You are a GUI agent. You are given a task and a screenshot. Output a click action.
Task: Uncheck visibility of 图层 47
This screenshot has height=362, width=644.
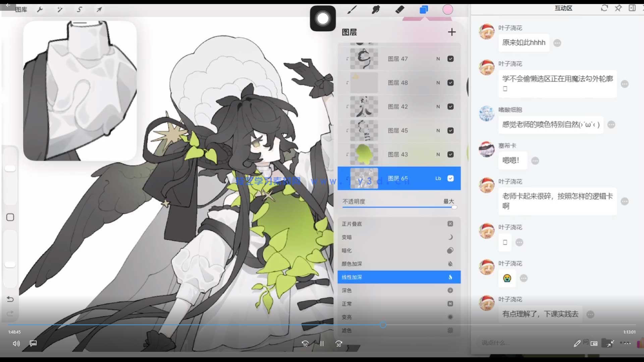(x=450, y=59)
